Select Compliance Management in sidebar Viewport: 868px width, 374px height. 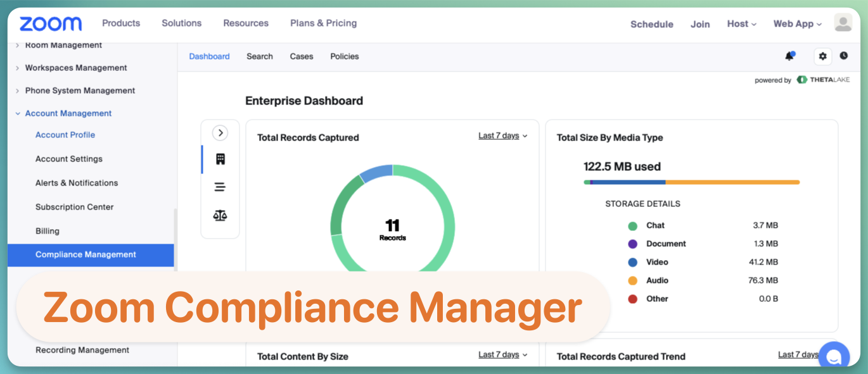(x=91, y=255)
